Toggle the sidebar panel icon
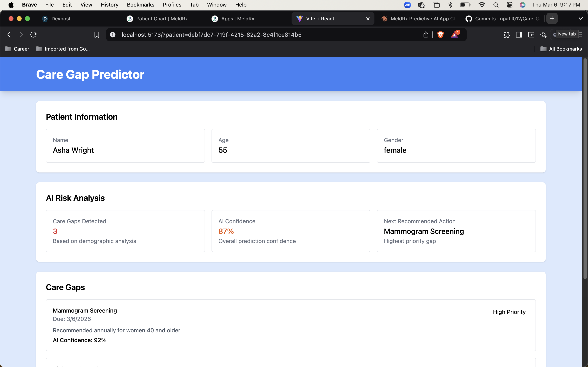 pos(519,35)
